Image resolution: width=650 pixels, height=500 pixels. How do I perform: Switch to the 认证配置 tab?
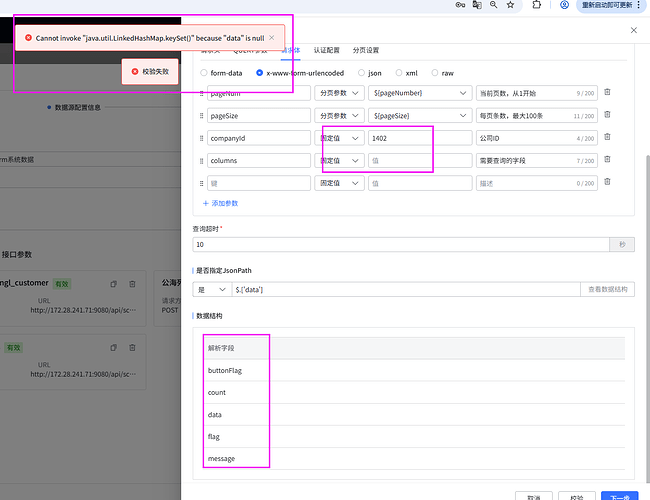(x=327, y=50)
